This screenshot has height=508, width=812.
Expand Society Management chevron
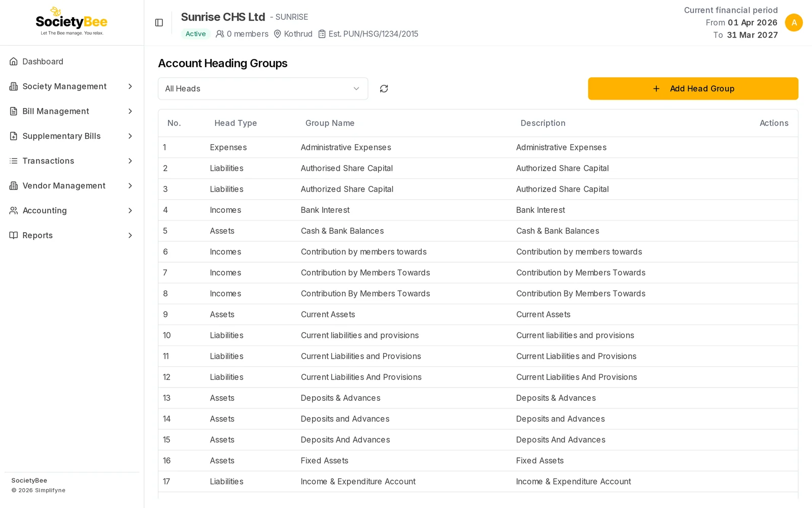(x=130, y=86)
